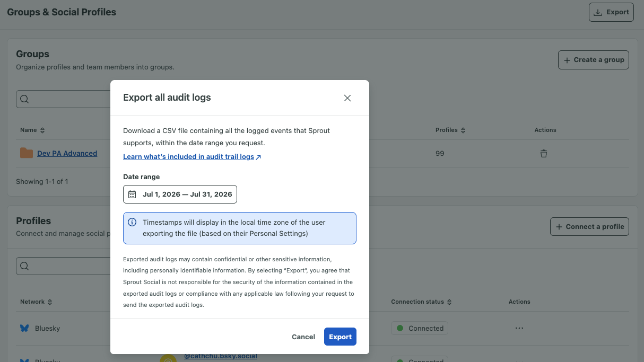Cancel the audit log export
The height and width of the screenshot is (362, 644).
pos(303,337)
